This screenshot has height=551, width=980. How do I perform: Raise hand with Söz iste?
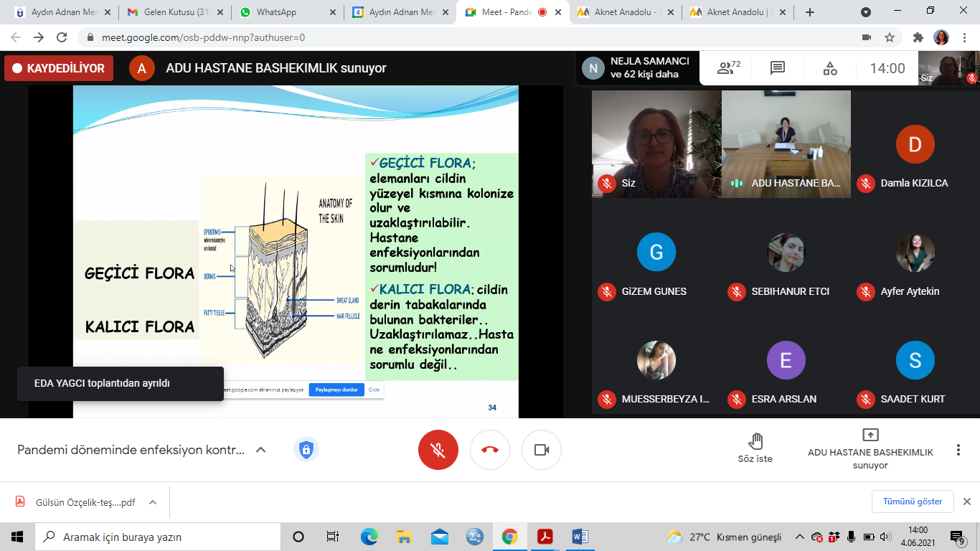tap(755, 448)
